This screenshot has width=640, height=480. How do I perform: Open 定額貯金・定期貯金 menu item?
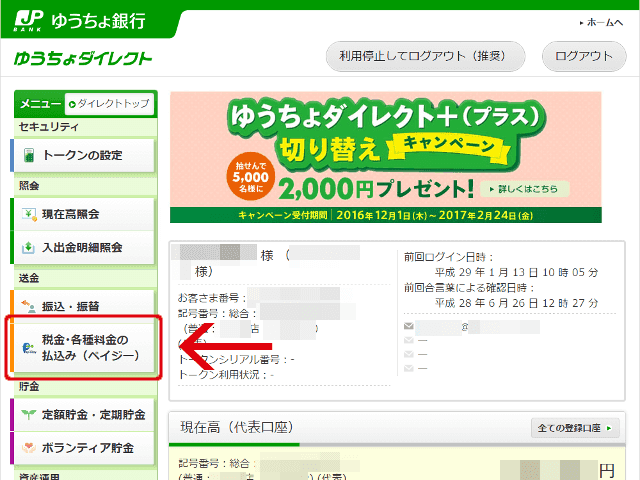pyautogui.click(x=83, y=415)
